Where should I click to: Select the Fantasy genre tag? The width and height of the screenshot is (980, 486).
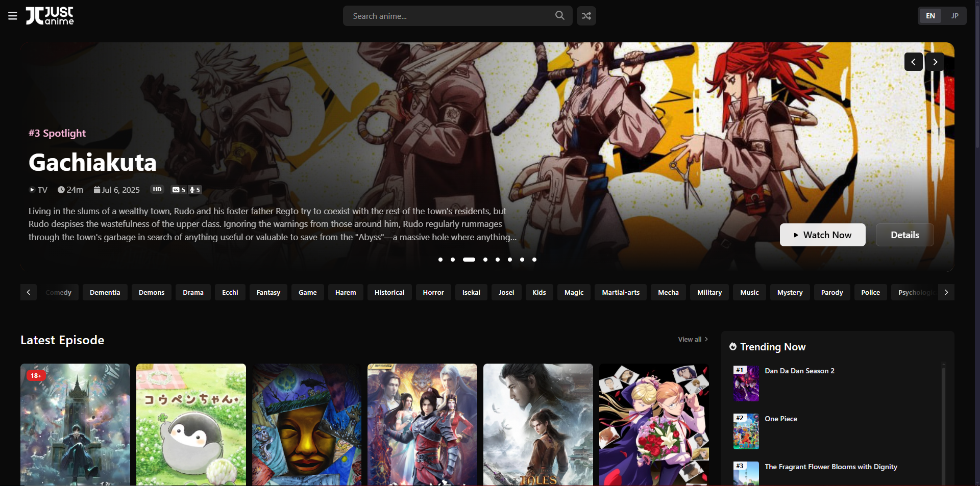[268, 293]
